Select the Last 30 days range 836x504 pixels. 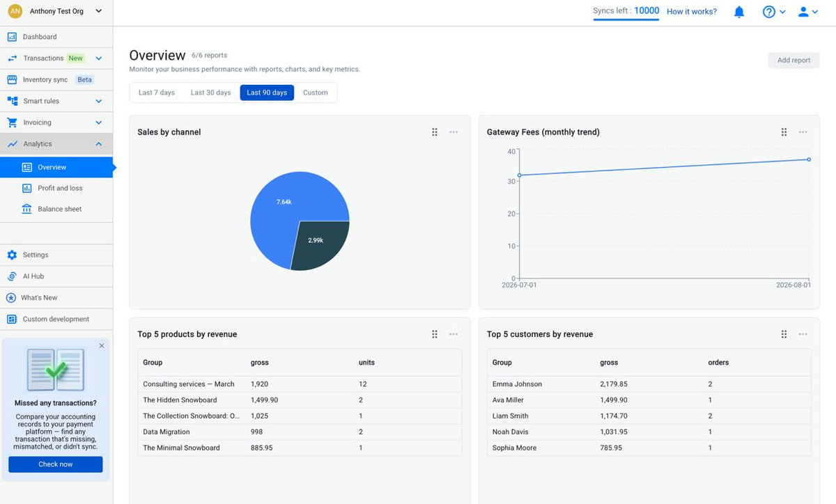(211, 93)
